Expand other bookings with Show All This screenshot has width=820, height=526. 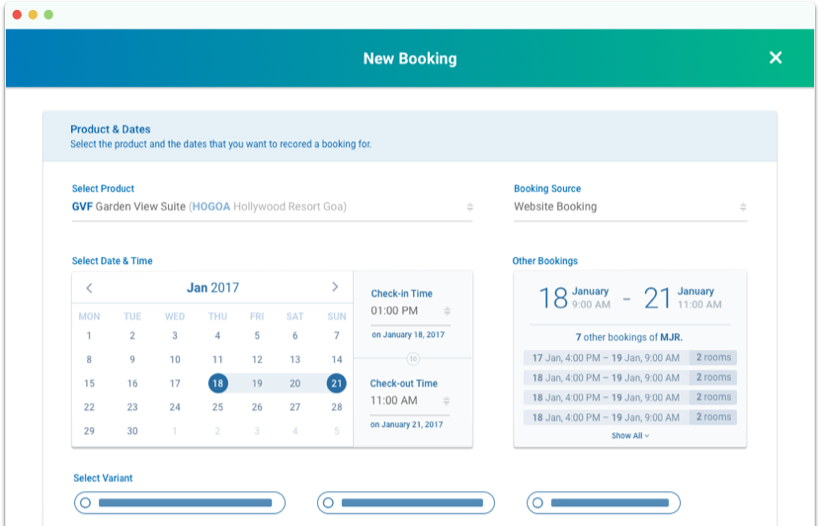point(630,436)
